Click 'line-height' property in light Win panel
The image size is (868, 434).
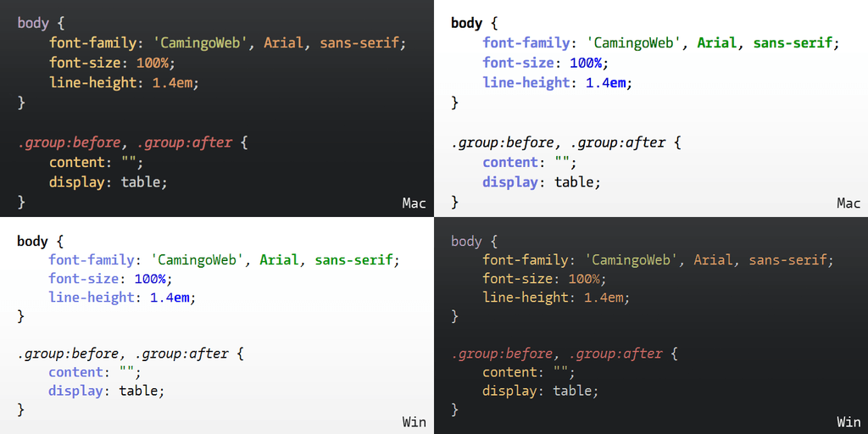click(92, 298)
